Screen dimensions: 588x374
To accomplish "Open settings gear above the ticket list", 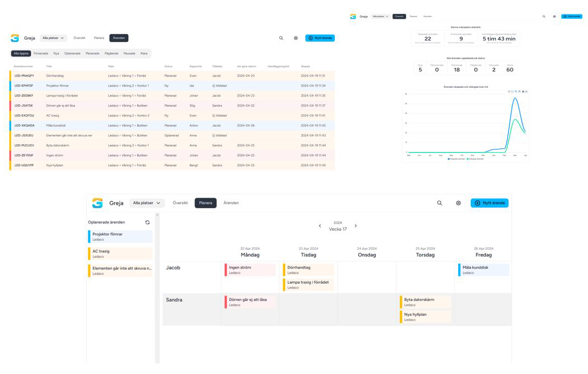I will 296,38.
